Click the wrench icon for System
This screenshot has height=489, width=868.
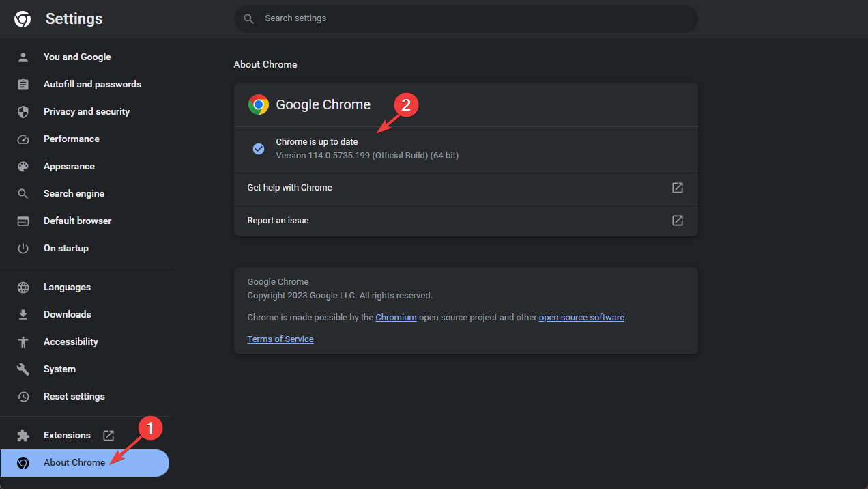coord(23,369)
